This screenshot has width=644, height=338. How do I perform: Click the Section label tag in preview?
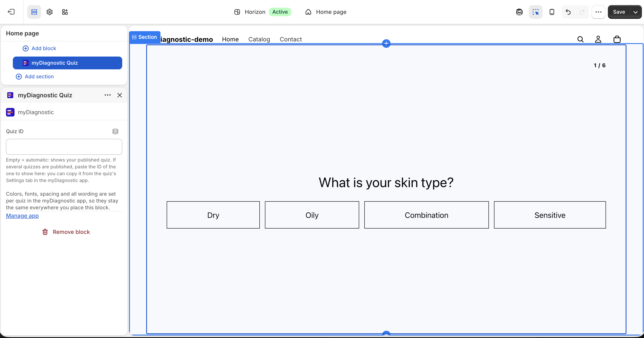(x=145, y=37)
